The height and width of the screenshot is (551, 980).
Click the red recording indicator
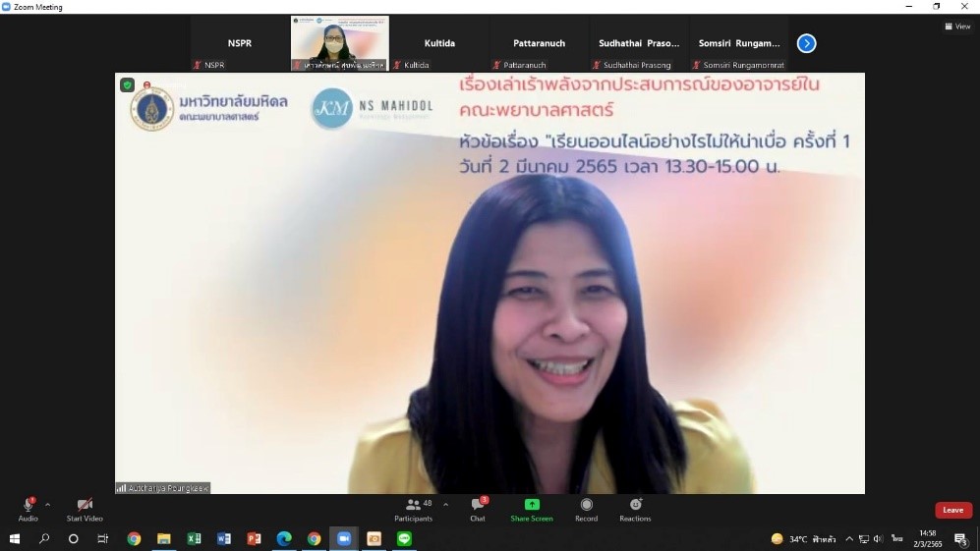coord(146,85)
